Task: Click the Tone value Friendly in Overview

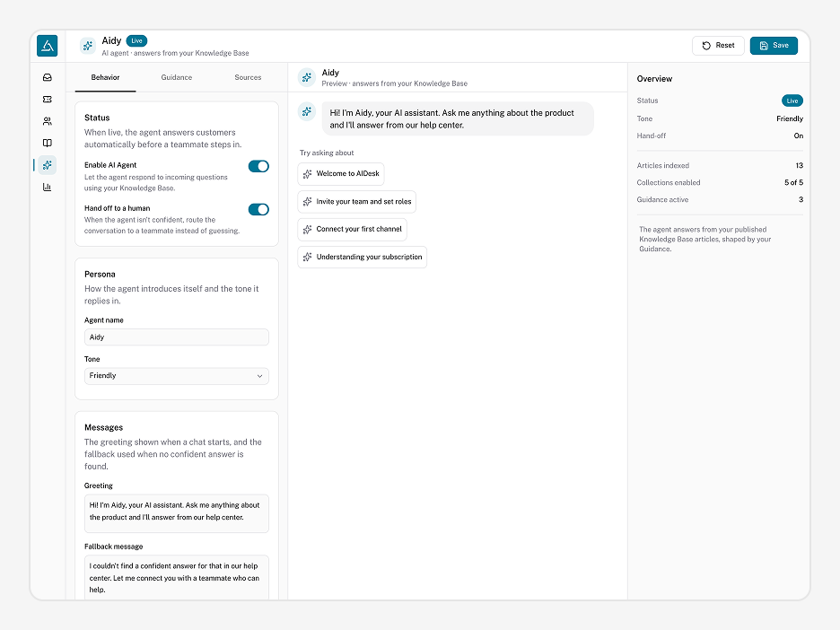Action: 790,119
